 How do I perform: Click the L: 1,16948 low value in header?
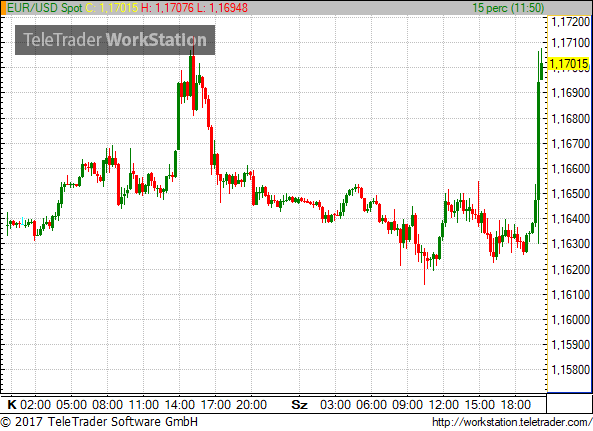click(222, 8)
